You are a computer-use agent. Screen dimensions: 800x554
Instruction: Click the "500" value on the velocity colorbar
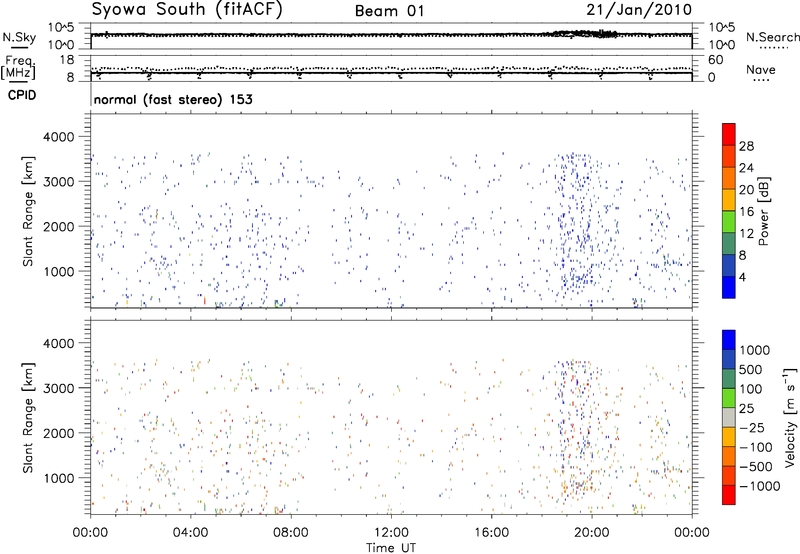[751, 369]
